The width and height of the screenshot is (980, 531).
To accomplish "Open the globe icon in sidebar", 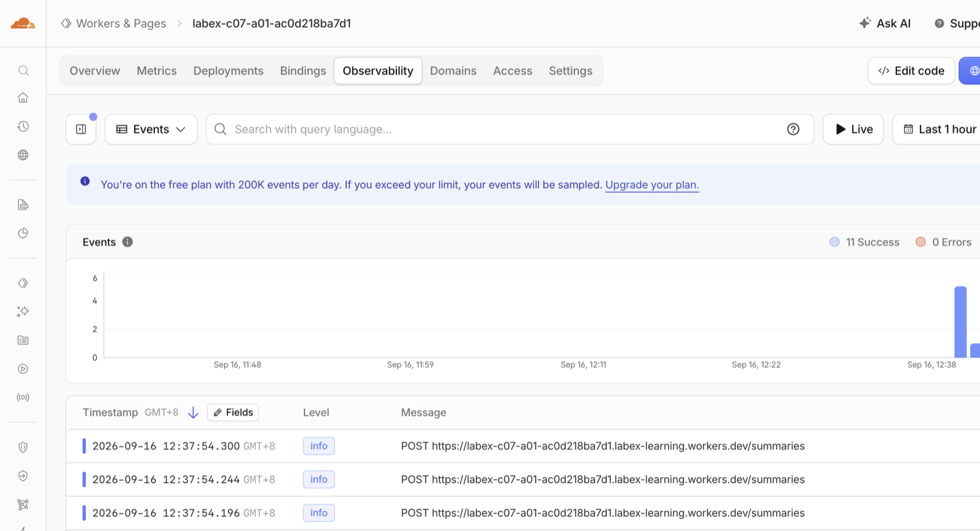I will tap(23, 155).
